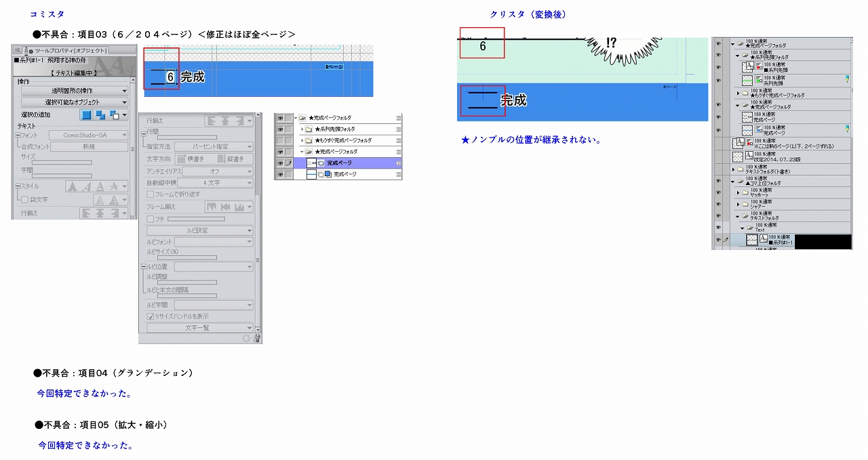
Task: Open the 透明箇所の操作 dropdown
Action: [75, 91]
